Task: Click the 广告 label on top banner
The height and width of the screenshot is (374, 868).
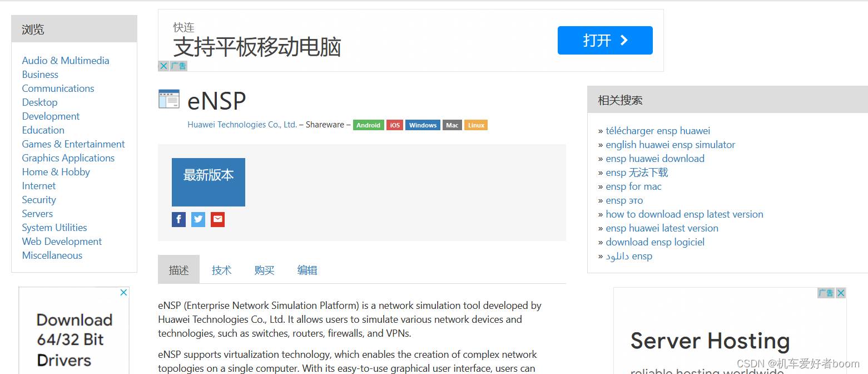Action: pos(178,66)
